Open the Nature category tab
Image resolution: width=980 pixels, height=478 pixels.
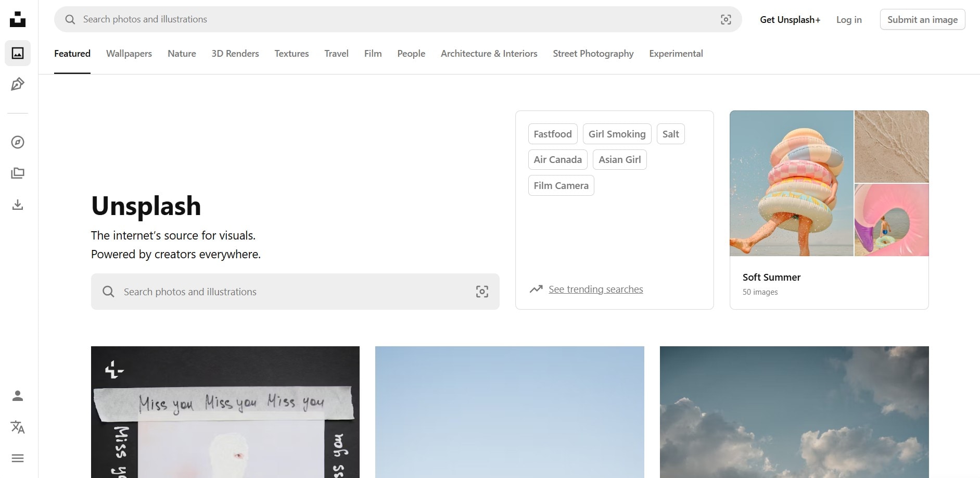[x=182, y=54]
